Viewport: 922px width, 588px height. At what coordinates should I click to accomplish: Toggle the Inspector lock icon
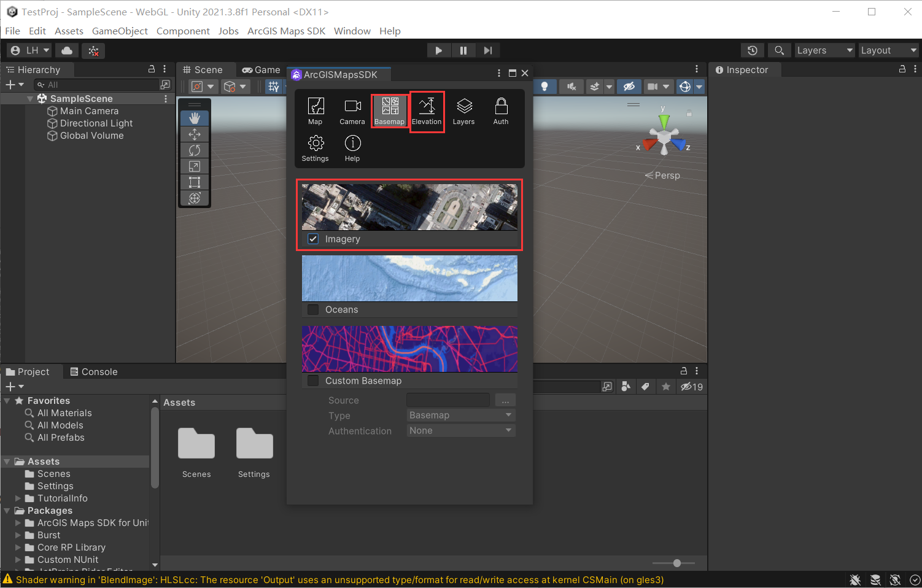(902, 69)
